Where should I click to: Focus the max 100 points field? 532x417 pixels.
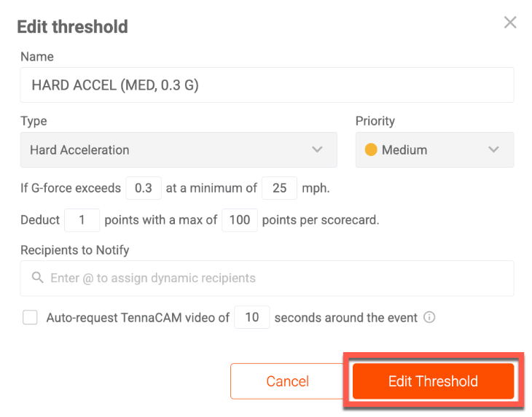coord(240,220)
